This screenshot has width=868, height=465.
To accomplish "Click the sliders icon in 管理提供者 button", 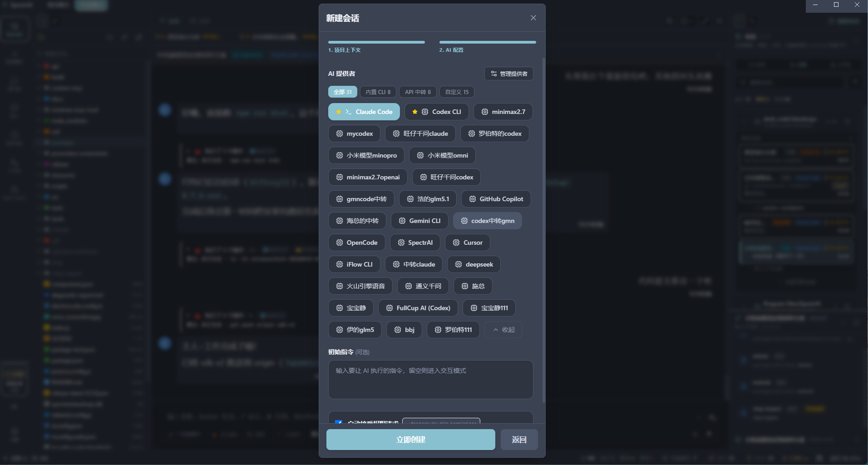I will point(493,74).
